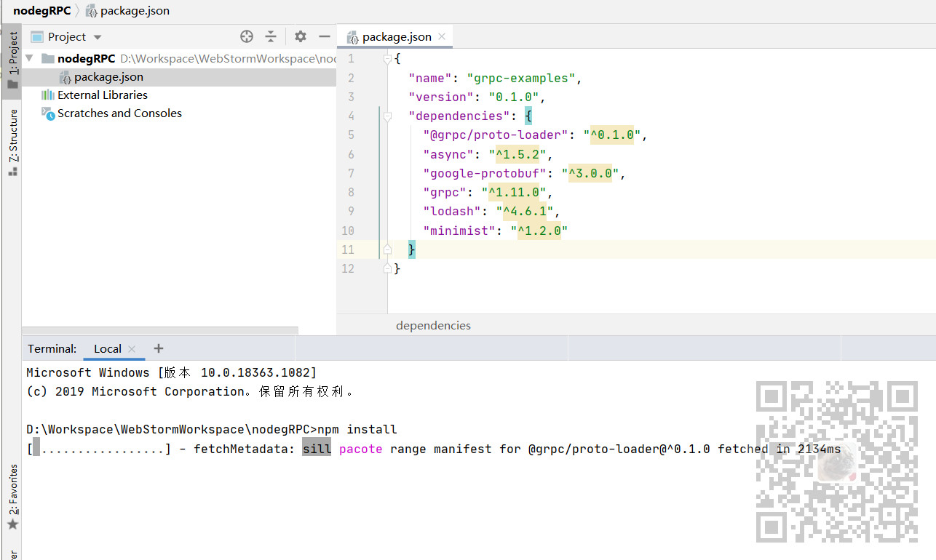Open the 2: Favorites tool window tab

coord(12,496)
